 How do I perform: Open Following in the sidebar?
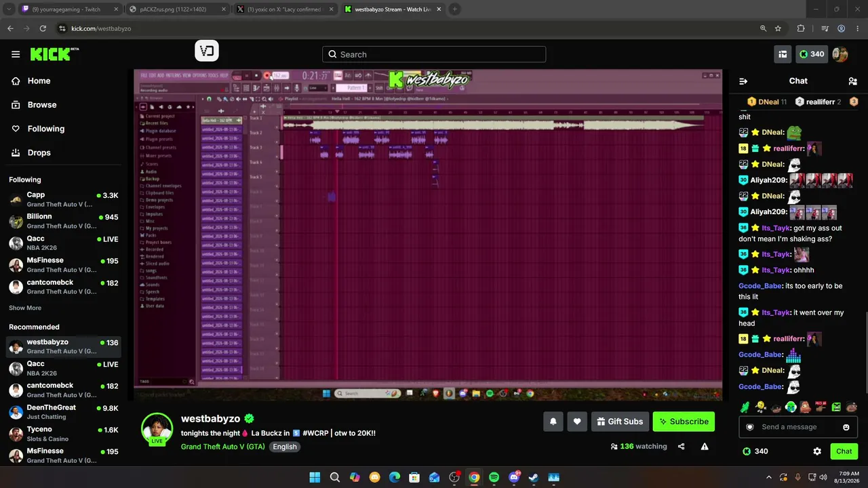tap(45, 129)
